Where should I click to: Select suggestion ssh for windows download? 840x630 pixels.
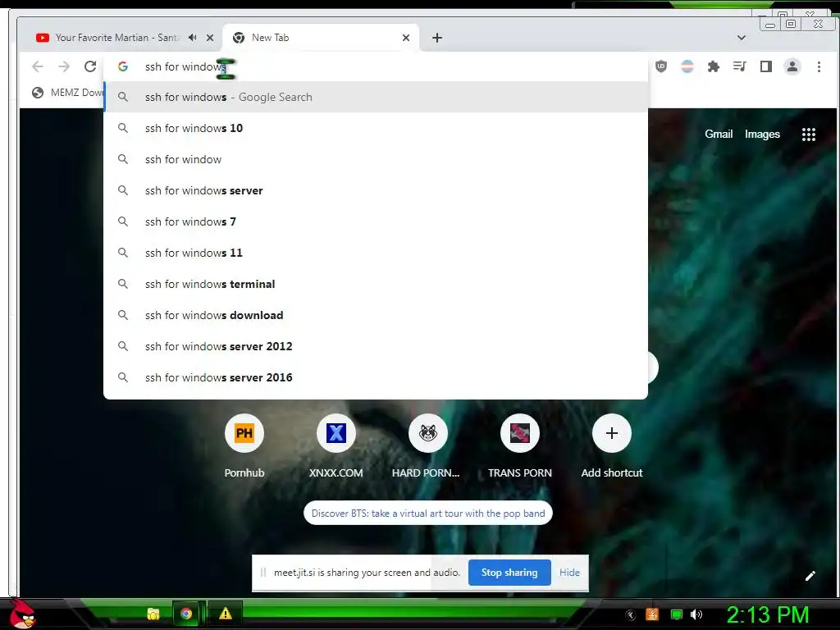376,315
